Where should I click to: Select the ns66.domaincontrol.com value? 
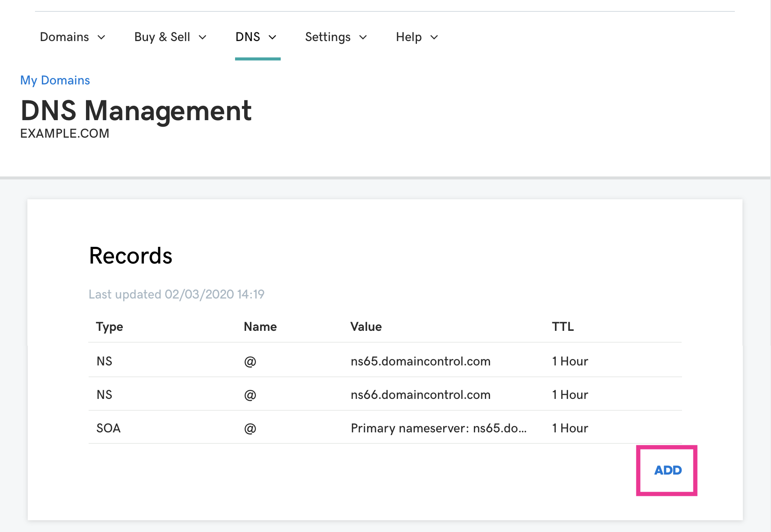[x=421, y=395]
